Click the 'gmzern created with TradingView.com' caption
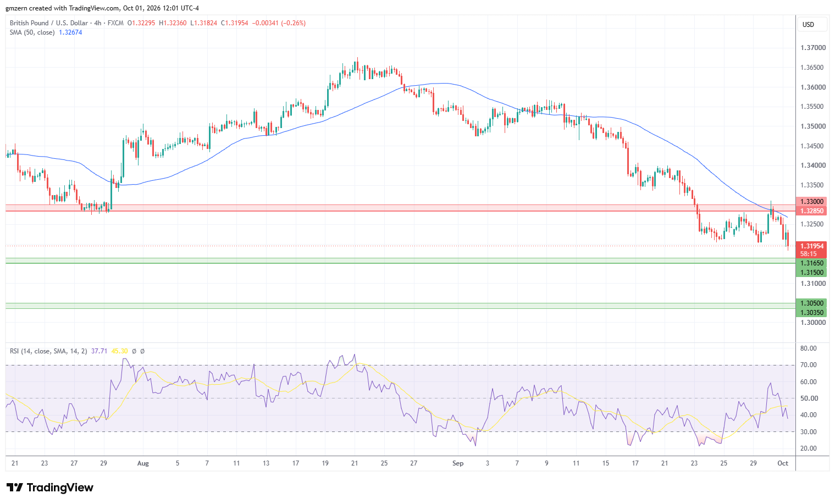Screen dimensions: 835x504 (62, 8)
